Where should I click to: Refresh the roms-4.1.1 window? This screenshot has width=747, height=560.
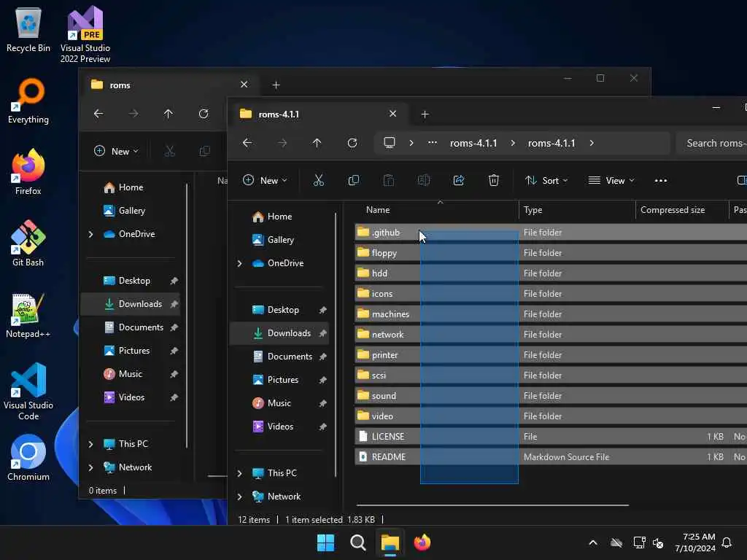tap(352, 143)
